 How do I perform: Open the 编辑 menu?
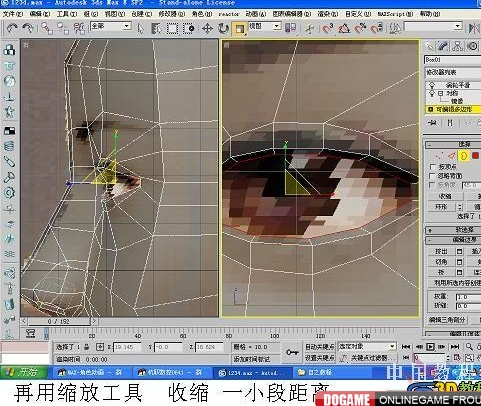coord(40,14)
